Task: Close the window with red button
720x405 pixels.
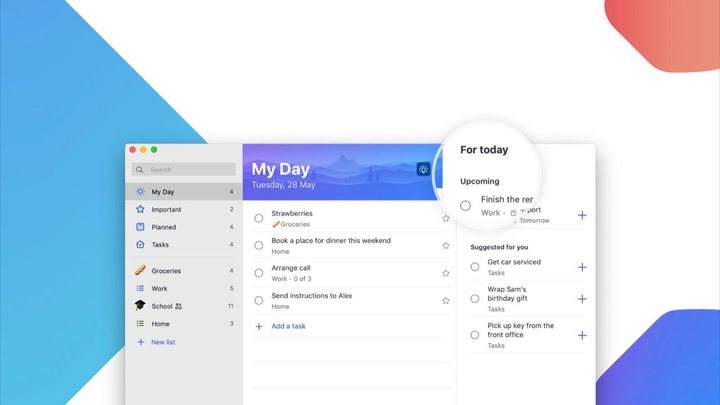Action: (133, 150)
